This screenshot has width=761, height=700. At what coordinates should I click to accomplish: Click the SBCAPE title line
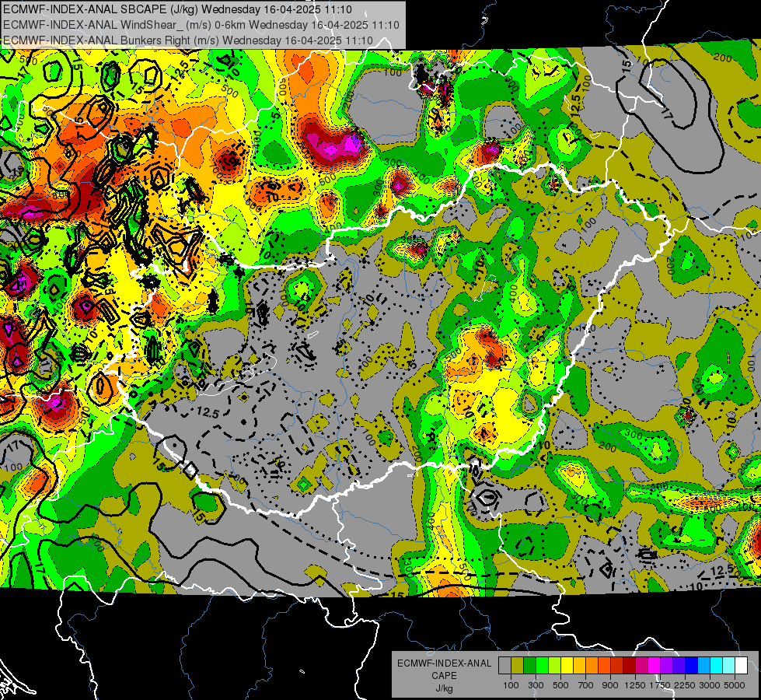pos(177,9)
